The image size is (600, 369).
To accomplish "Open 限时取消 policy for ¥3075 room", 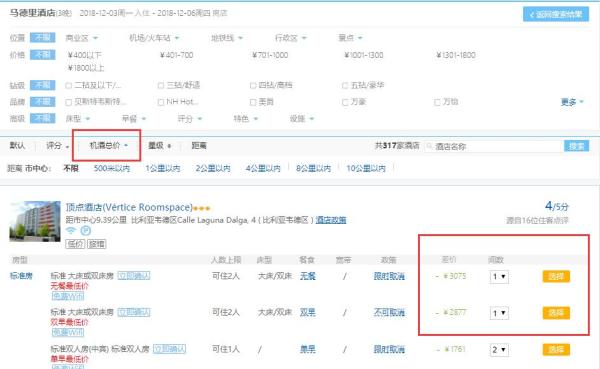I will [389, 276].
